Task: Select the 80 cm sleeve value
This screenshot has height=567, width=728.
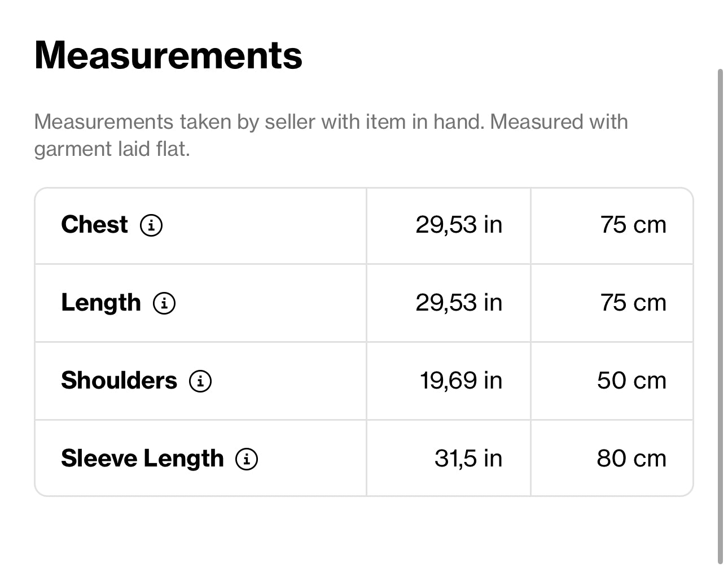Action: pos(631,459)
